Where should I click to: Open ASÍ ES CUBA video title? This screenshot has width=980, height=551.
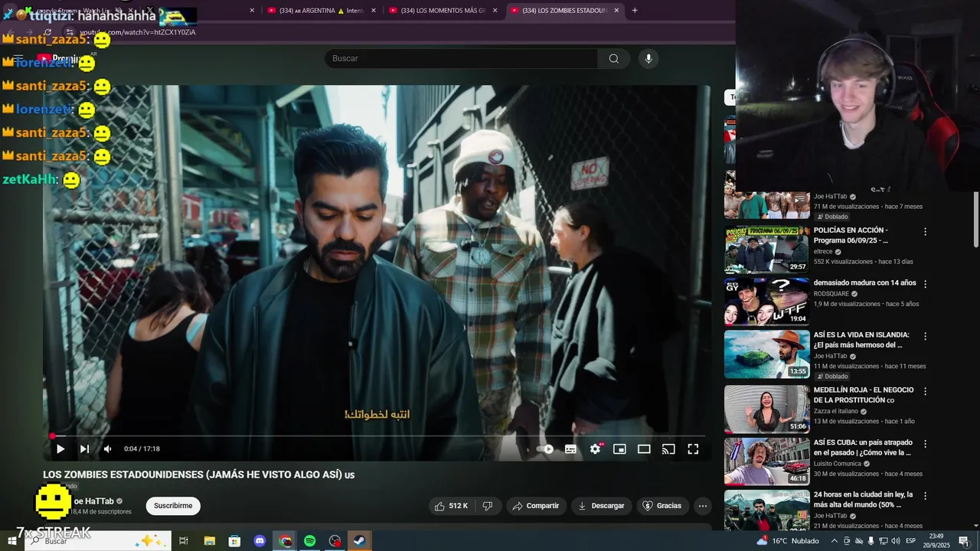coord(863,448)
